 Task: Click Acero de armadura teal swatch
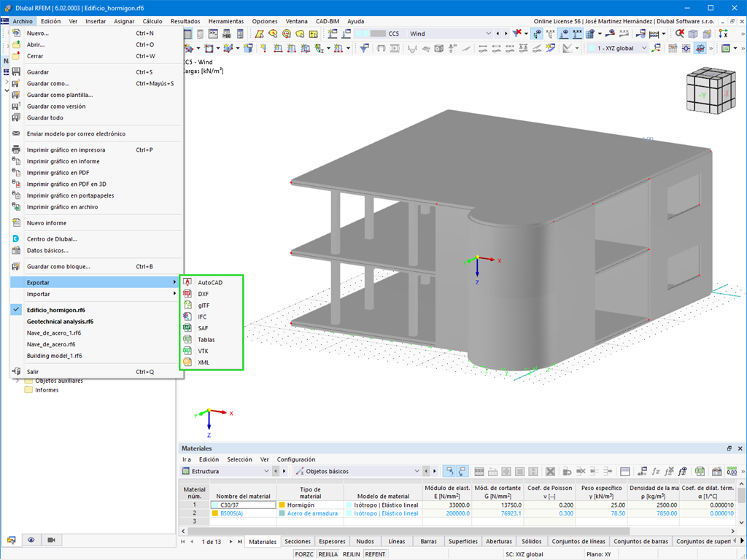click(x=282, y=513)
